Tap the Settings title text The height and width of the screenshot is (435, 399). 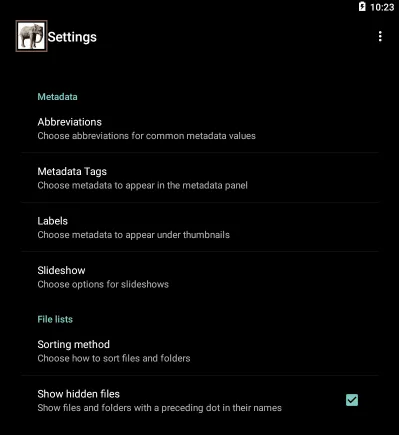72,37
